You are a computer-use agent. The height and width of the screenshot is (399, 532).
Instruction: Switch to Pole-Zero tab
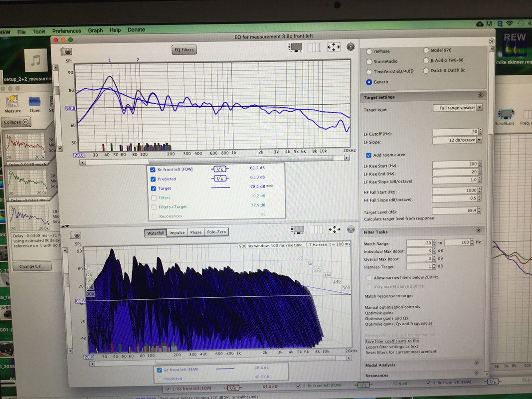[x=216, y=232]
